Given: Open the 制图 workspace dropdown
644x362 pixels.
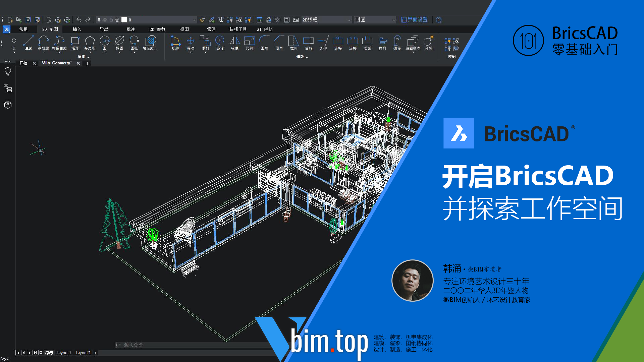Looking at the screenshot, I should click(x=375, y=20).
